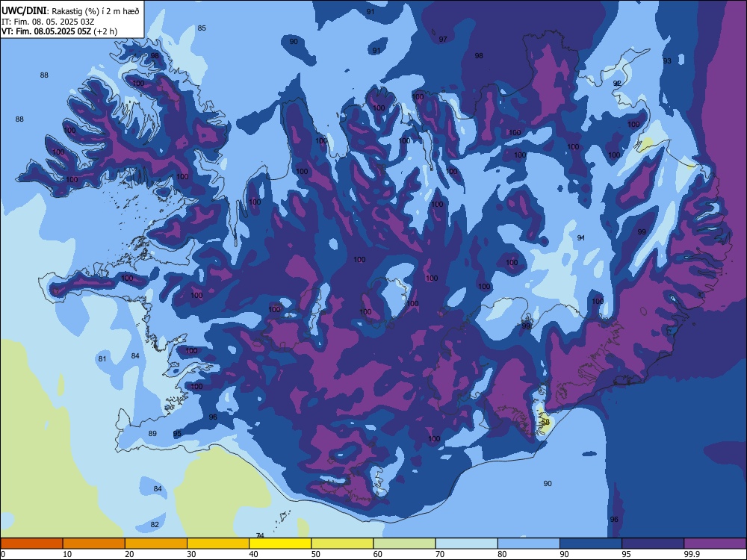747x560 pixels.
Task: Select the 50–60 pale yellow legend swatch
Action: click(343, 544)
